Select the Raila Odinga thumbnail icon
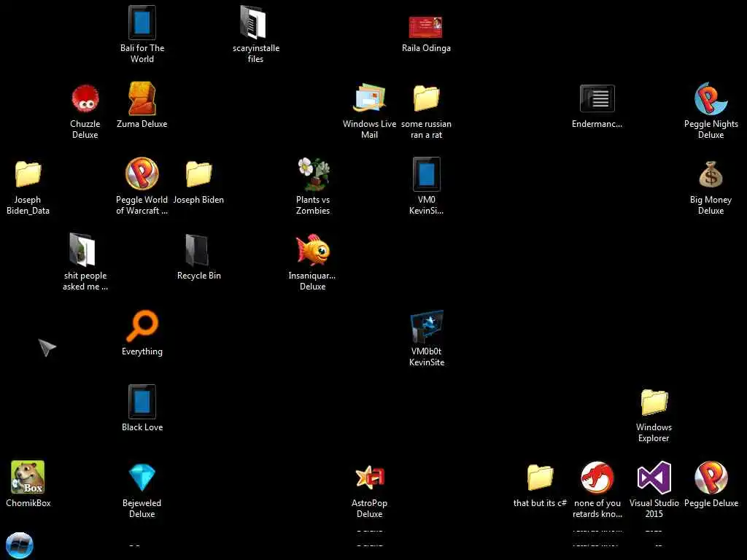 pos(425,27)
